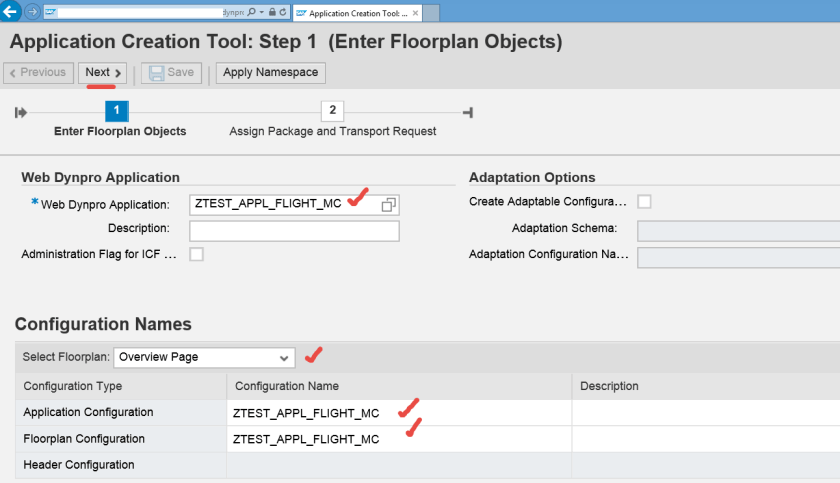Check the Create Adaptable Configuration box
Screen dimensions: 840x483
pos(644,201)
